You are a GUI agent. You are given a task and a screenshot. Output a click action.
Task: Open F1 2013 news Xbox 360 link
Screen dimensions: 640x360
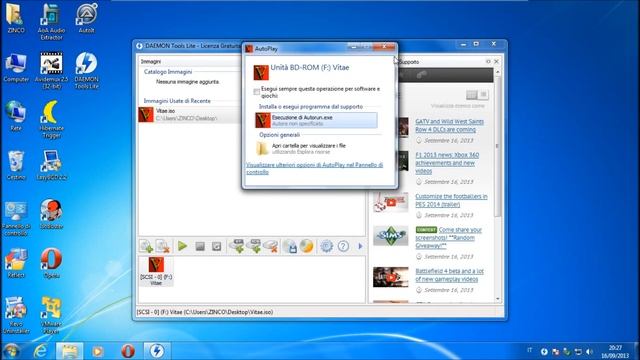click(x=447, y=163)
